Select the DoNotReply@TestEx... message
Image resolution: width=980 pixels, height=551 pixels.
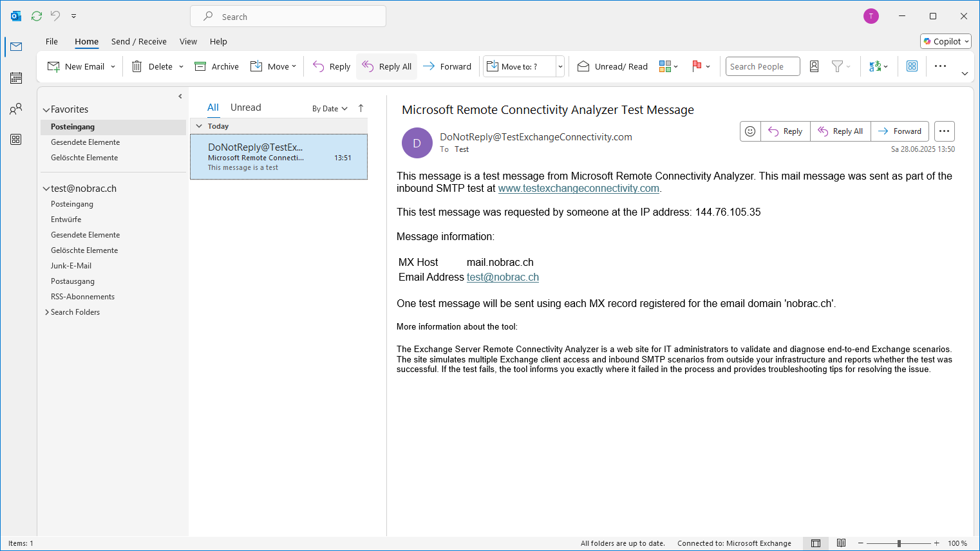click(279, 157)
